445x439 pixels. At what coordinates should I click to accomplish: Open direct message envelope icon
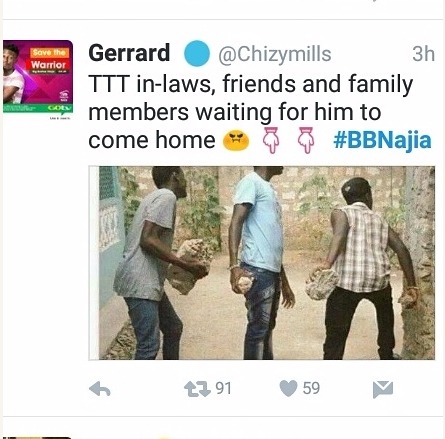383,389
